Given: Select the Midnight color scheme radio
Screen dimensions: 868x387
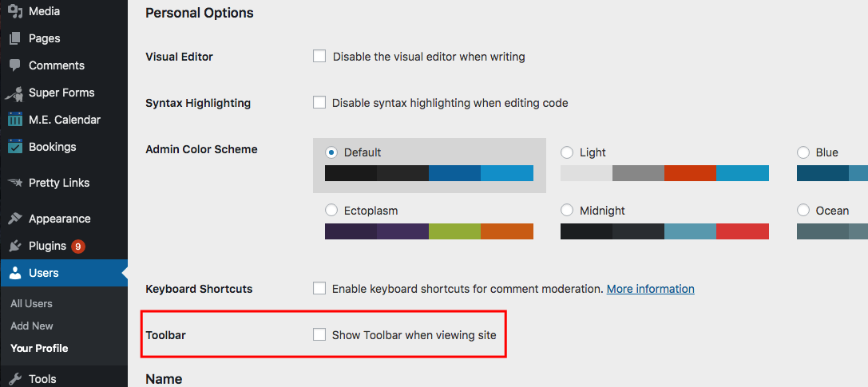Looking at the screenshot, I should click(567, 210).
